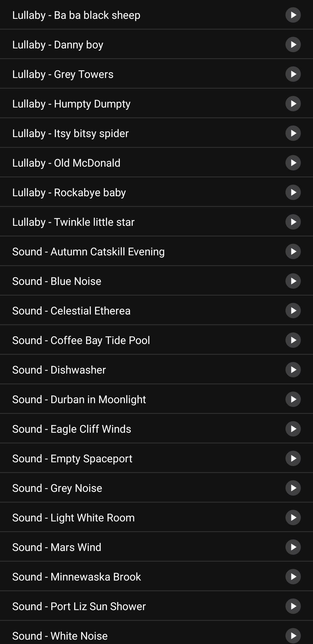Select the Eagle Cliff Winds sound
Image resolution: width=313 pixels, height=644 pixels.
[72, 429]
